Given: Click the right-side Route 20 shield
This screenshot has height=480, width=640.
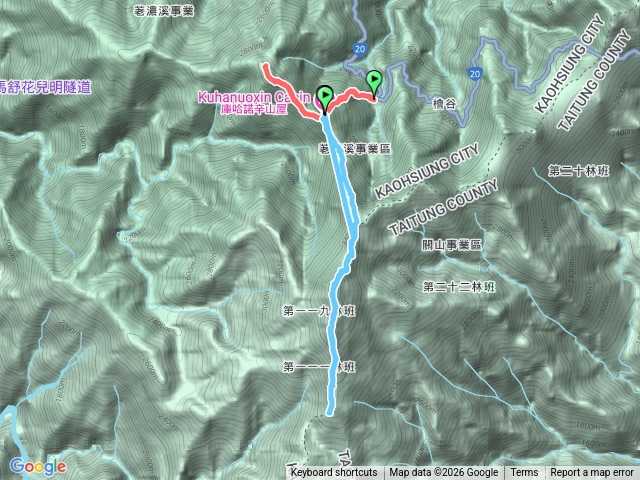Looking at the screenshot, I should click(x=474, y=73).
